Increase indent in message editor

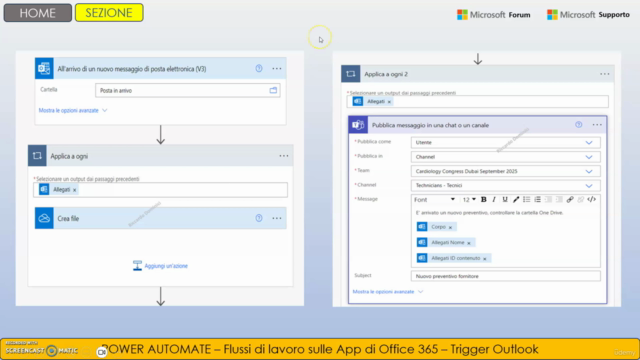click(x=559, y=200)
